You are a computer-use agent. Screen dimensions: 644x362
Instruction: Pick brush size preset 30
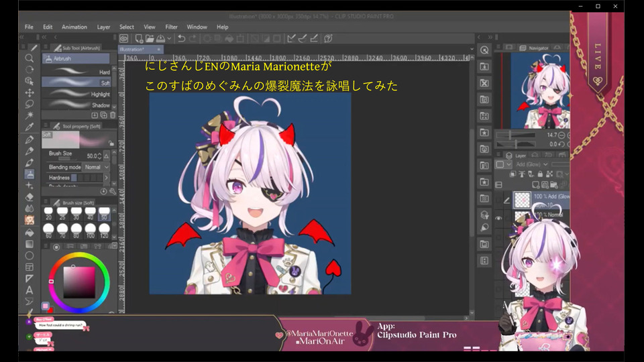click(x=76, y=213)
